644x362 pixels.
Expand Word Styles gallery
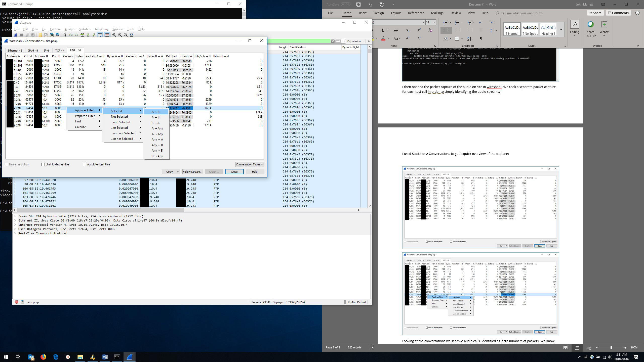pos(561,29)
